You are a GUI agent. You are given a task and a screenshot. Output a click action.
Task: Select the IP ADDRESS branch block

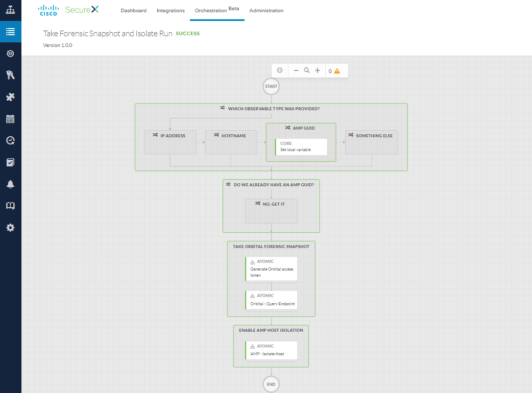tap(171, 142)
